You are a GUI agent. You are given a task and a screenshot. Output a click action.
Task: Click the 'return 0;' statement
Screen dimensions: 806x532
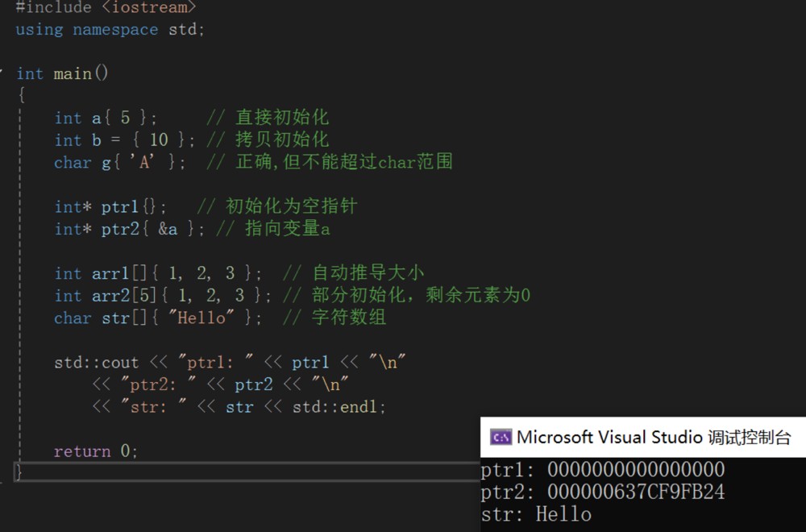(96, 451)
